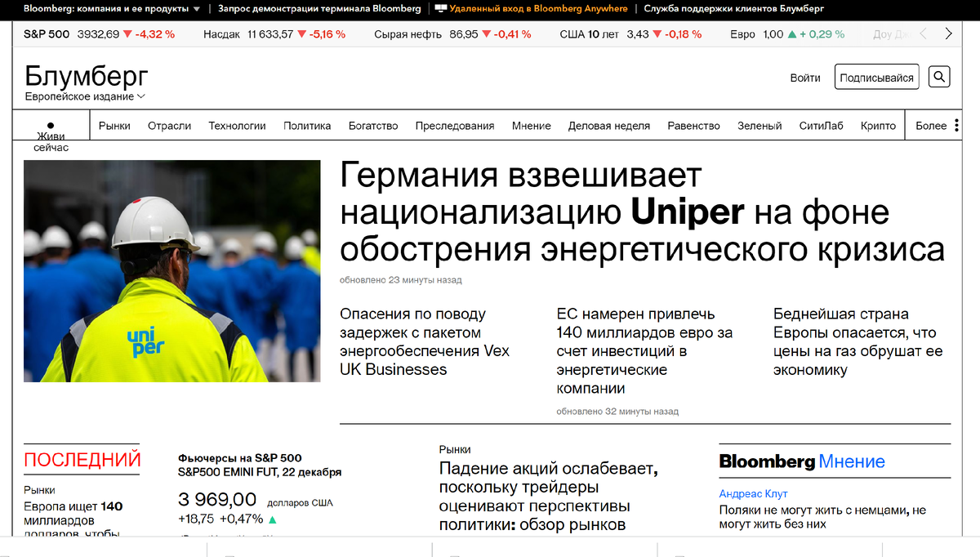The width and height of the screenshot is (980, 557).
Task: Open the Vex UK Businesses story
Action: (x=425, y=341)
